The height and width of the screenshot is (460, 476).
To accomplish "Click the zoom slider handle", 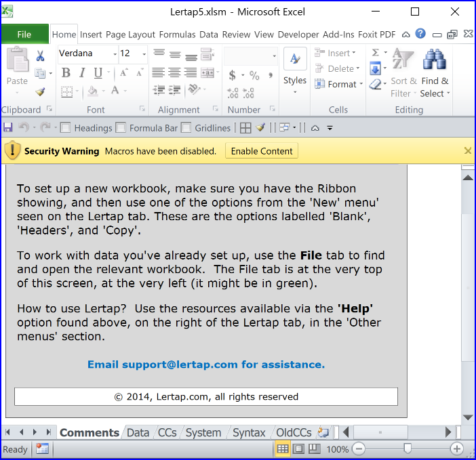I will 408,448.
